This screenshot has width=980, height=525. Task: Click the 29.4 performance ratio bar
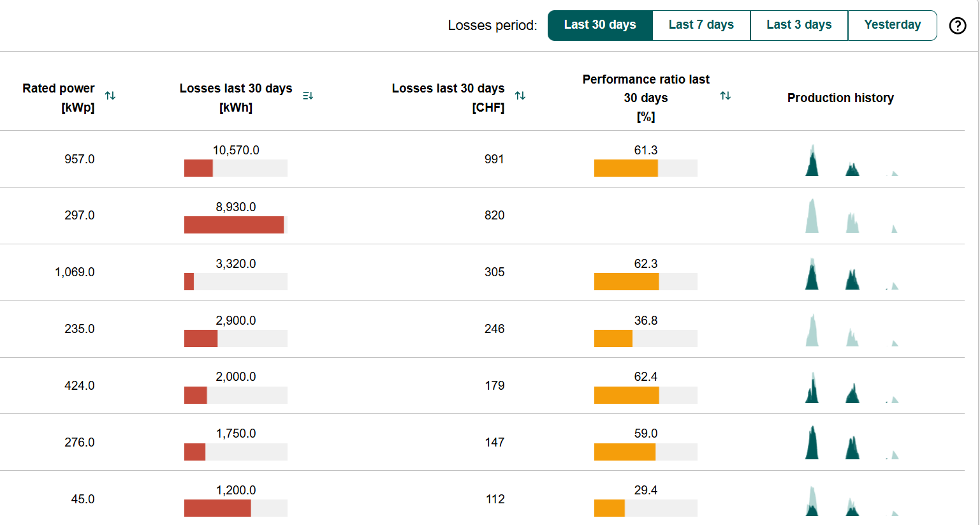645,508
